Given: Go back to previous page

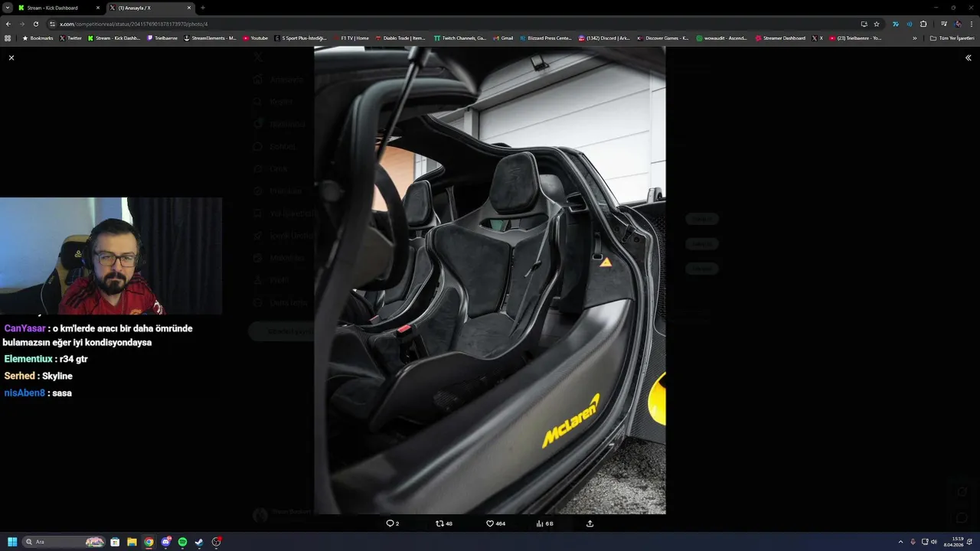Looking at the screenshot, I should pyautogui.click(x=8, y=24).
